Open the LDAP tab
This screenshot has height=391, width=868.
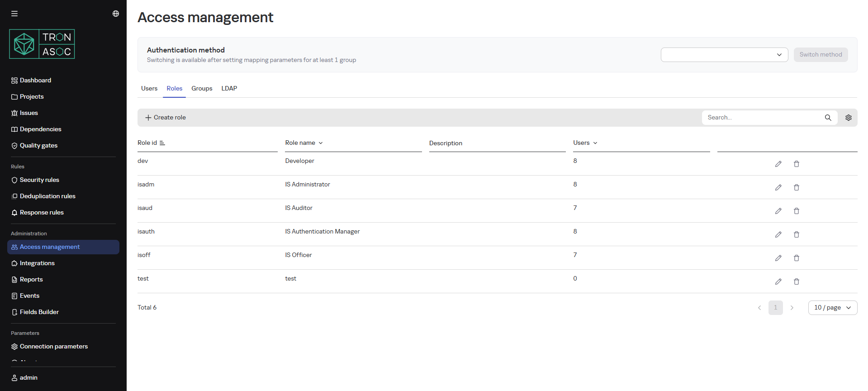(x=229, y=89)
